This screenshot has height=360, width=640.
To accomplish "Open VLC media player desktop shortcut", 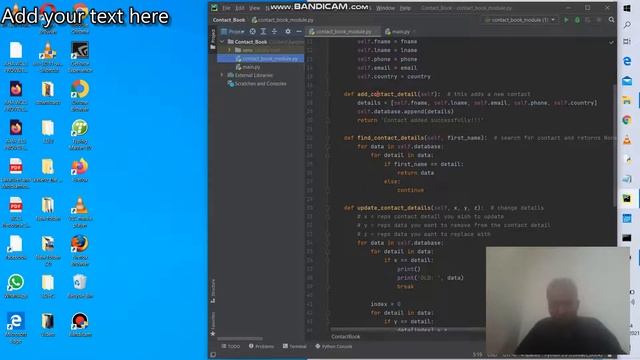I will click(x=80, y=211).
